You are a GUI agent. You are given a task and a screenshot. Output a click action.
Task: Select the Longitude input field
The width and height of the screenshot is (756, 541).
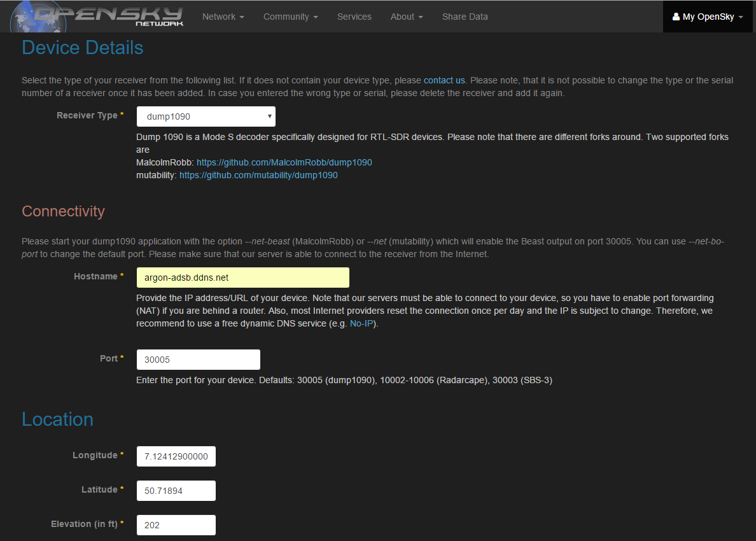click(x=176, y=456)
